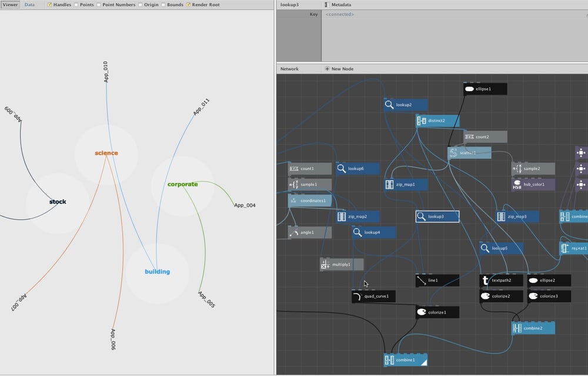The image size is (588, 376).
Task: Click the textpath2 text icon
Action: (485, 280)
